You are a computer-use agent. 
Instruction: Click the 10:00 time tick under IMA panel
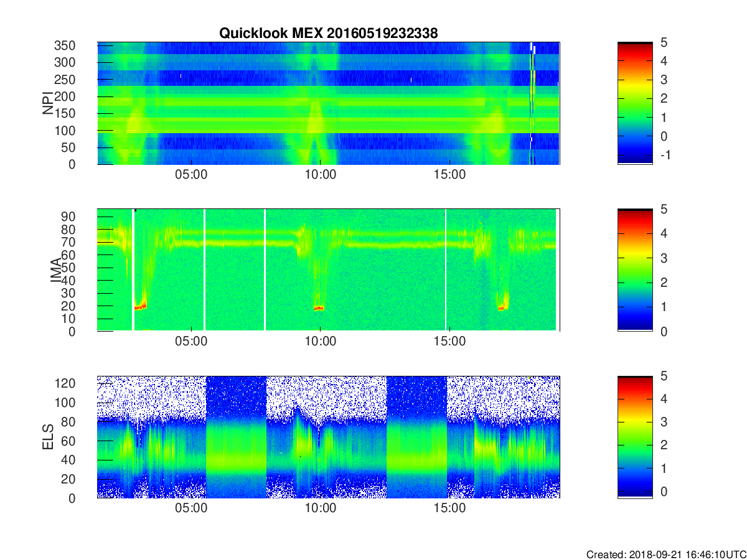[x=320, y=342]
